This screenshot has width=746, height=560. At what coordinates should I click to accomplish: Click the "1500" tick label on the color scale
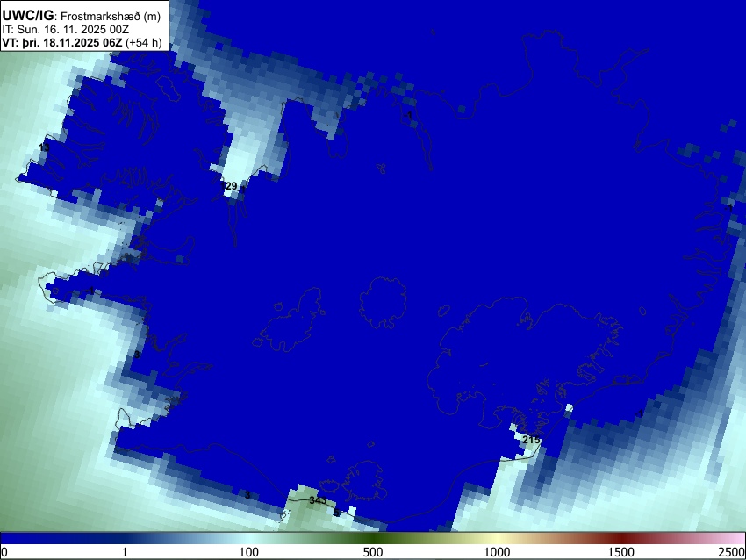pyautogui.click(x=620, y=552)
